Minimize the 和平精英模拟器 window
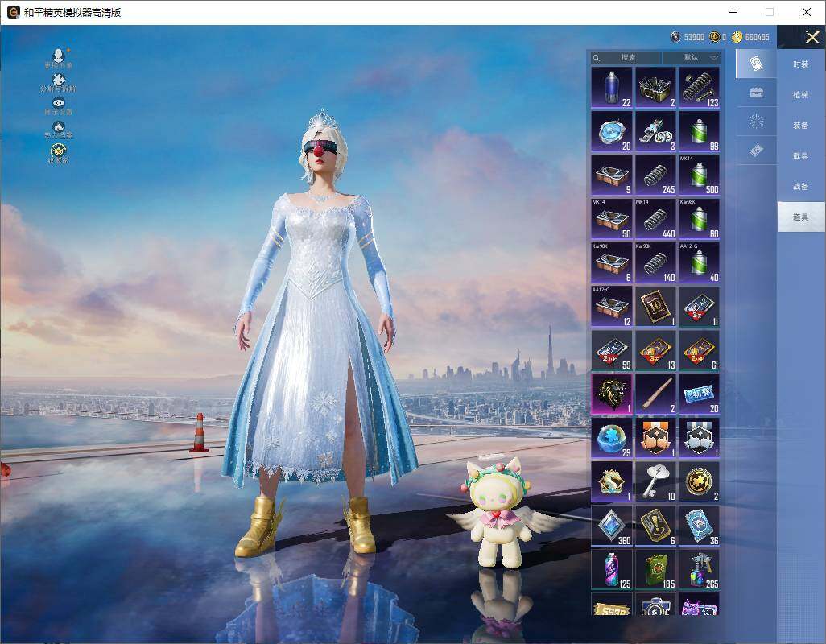The image size is (826, 644). pos(733,12)
